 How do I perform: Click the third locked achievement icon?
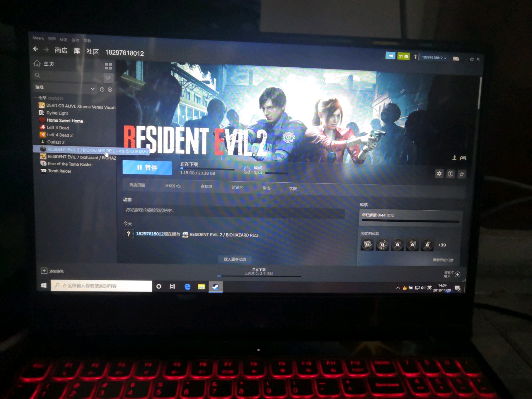[x=397, y=245]
